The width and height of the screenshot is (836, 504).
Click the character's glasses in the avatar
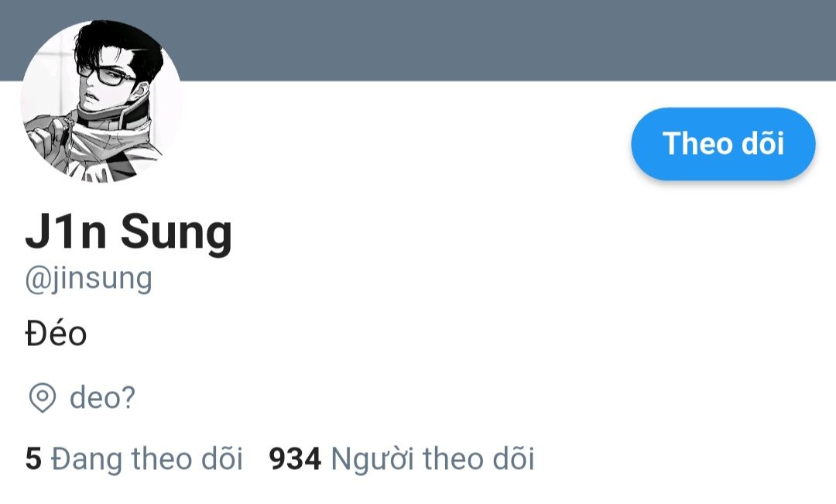[107, 75]
